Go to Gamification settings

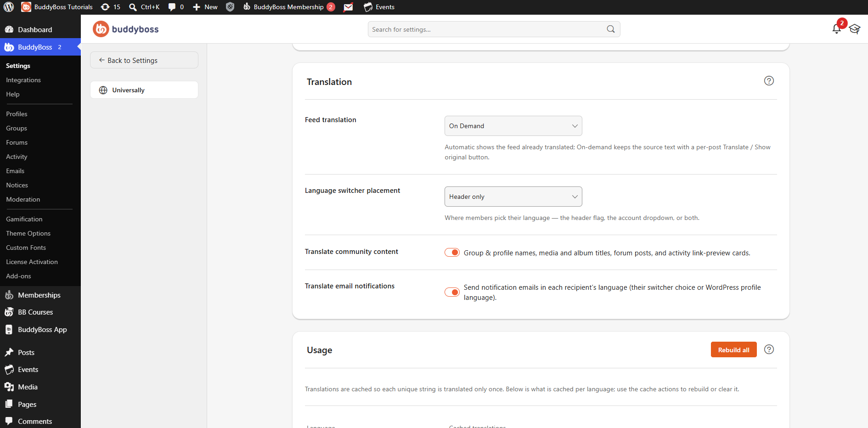(x=24, y=219)
